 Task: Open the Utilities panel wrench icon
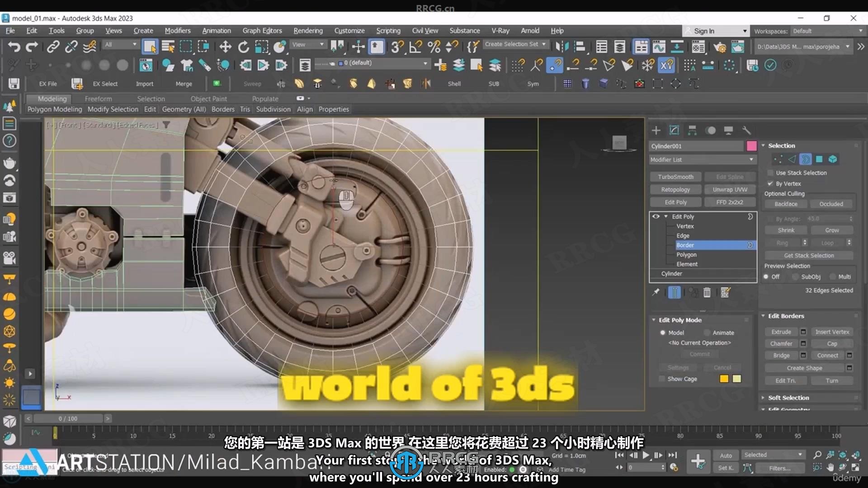tap(746, 131)
